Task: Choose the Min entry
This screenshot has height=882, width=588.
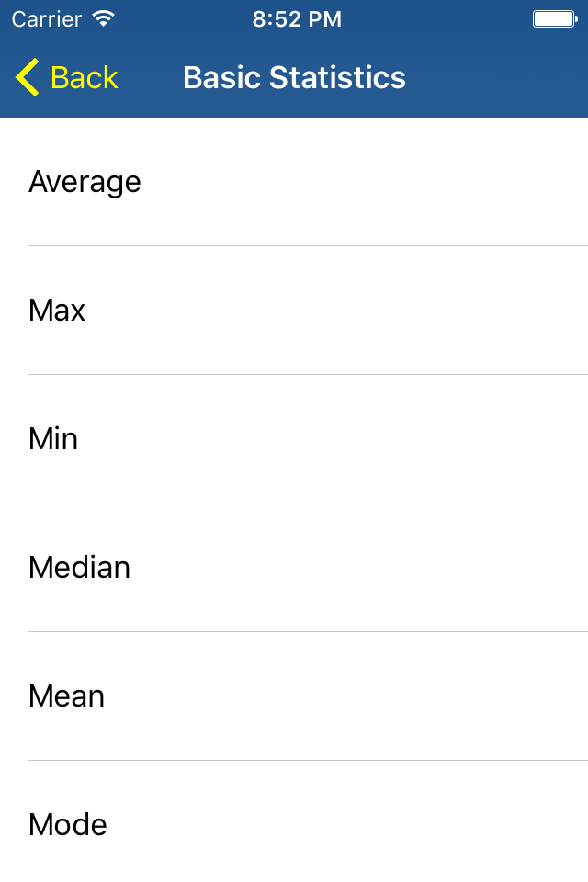Action: click(294, 439)
